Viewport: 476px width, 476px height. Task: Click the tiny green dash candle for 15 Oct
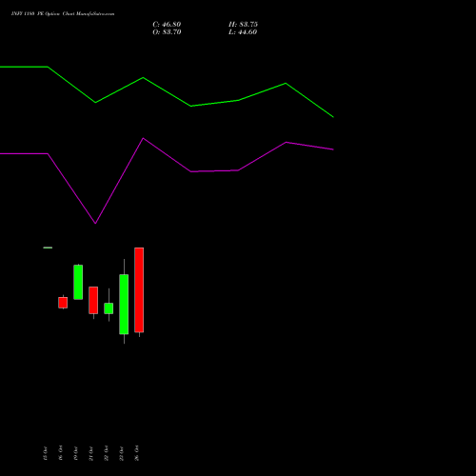tap(48, 248)
